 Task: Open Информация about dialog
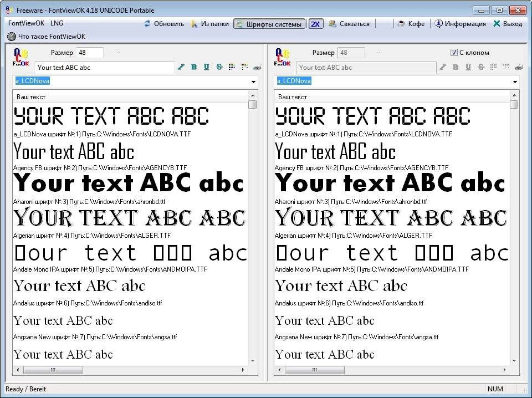coord(461,24)
